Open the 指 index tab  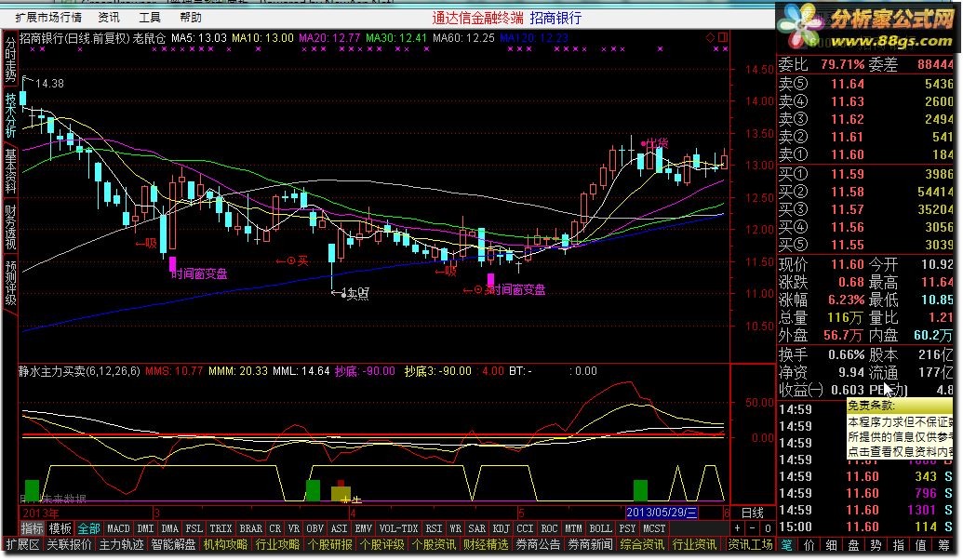[899, 544]
